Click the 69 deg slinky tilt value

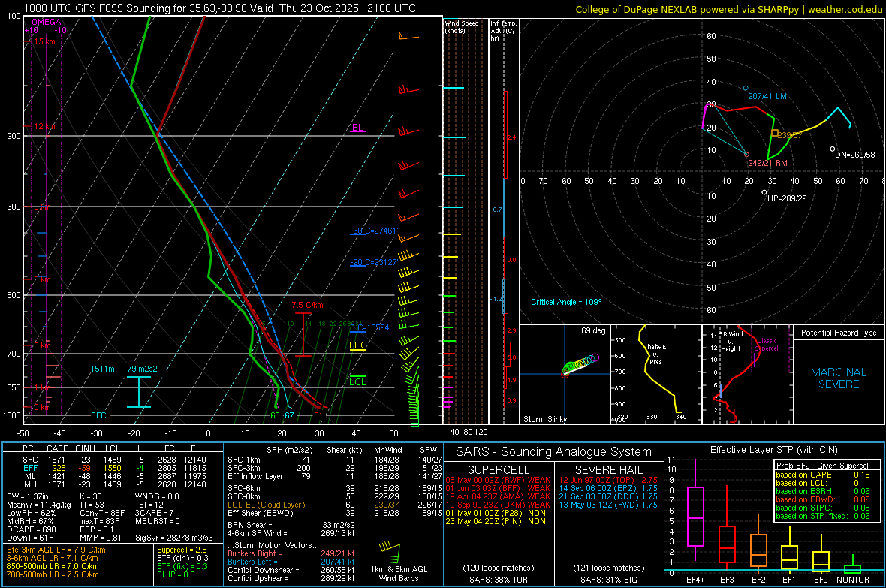click(593, 330)
